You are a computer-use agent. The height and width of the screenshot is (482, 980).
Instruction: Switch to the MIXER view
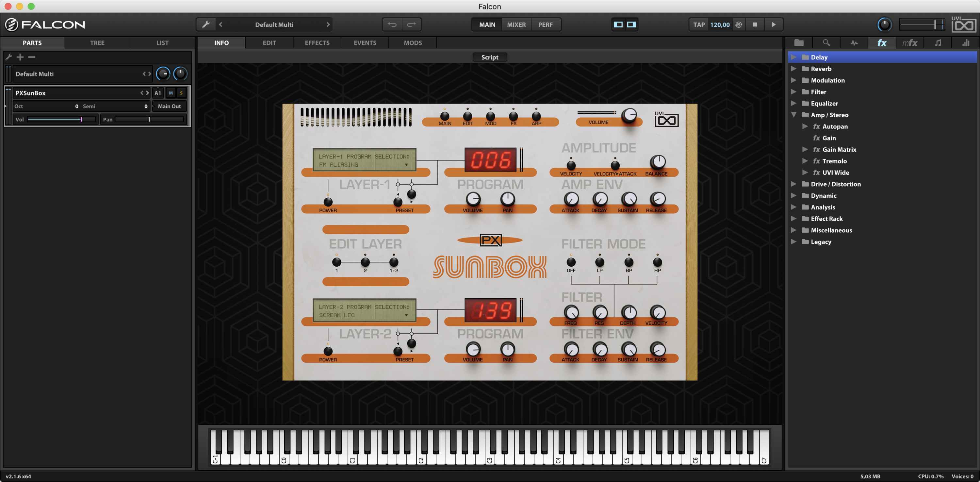[516, 25]
